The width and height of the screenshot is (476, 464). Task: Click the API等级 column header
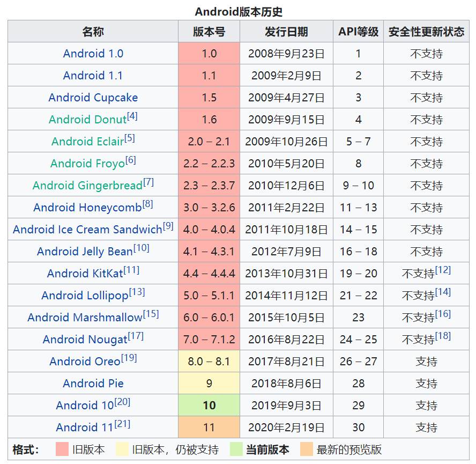pos(358,32)
